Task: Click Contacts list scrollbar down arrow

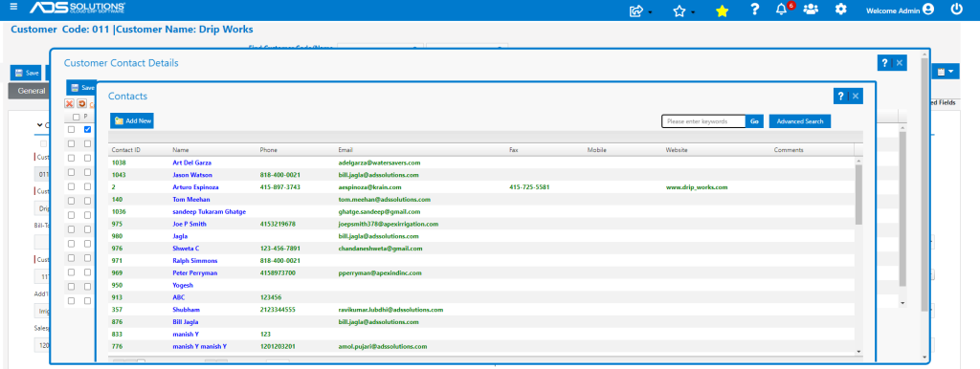Action: [x=858, y=352]
